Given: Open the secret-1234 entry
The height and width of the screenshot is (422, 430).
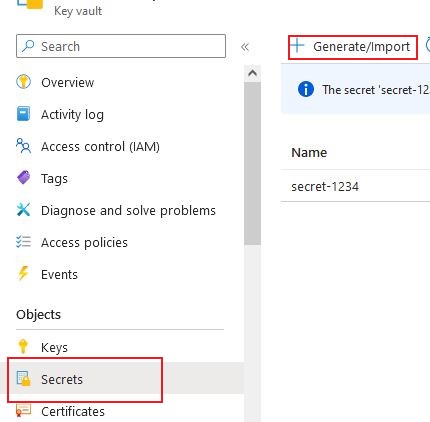Looking at the screenshot, I should point(325,187).
